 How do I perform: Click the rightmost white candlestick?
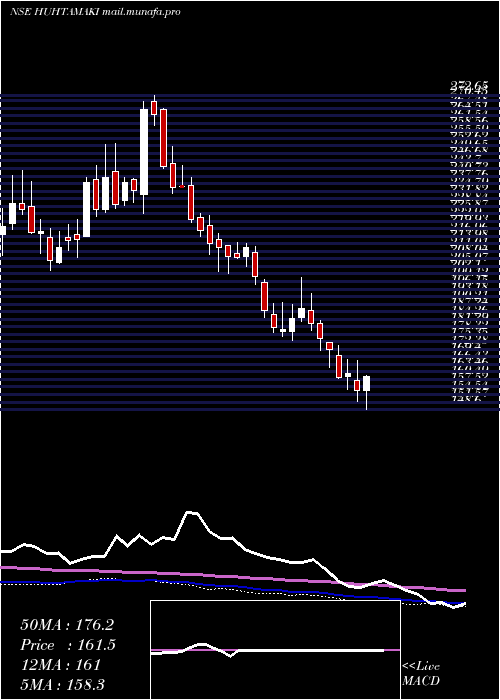pyautogui.click(x=367, y=383)
